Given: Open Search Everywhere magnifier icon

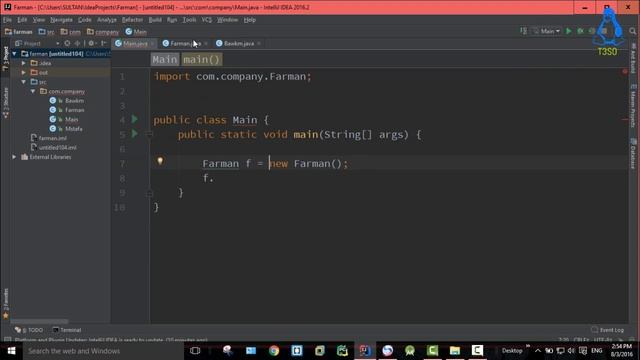Looking at the screenshot, I should click(632, 31).
